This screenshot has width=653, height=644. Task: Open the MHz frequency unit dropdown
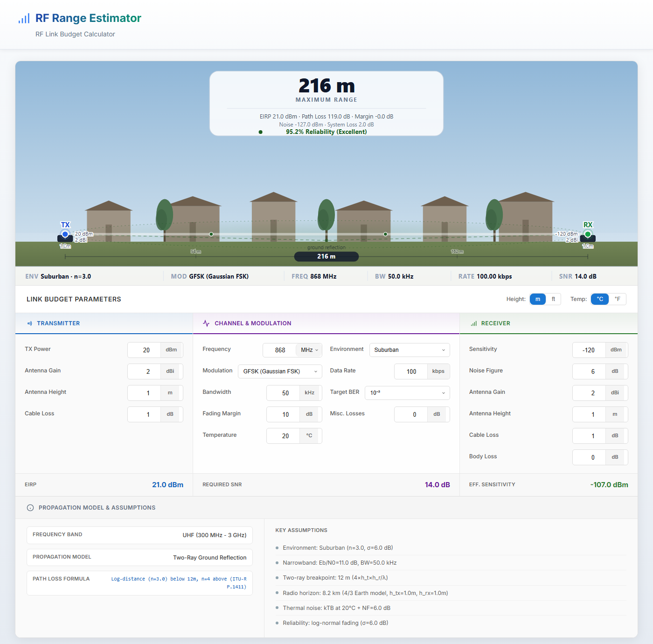click(309, 350)
